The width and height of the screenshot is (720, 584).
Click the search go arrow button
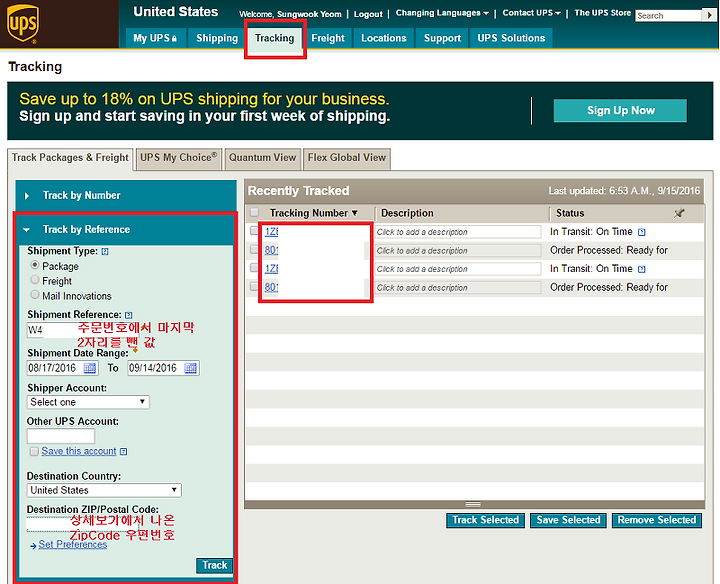pos(709,15)
